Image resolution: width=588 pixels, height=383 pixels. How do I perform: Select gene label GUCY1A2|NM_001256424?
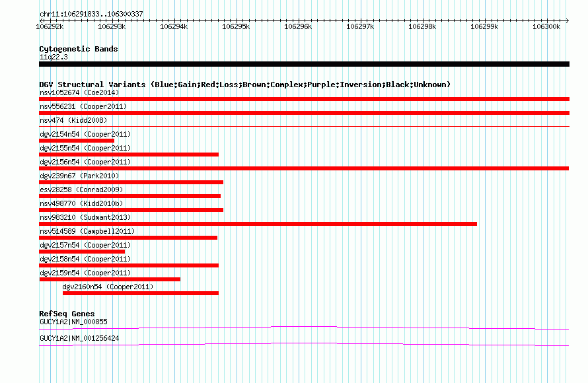79,338
